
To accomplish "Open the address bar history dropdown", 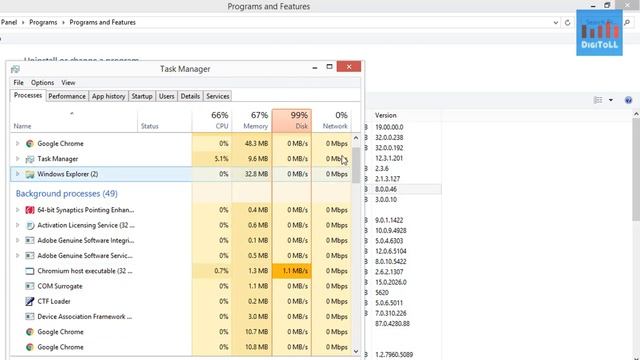I will click(x=556, y=23).
